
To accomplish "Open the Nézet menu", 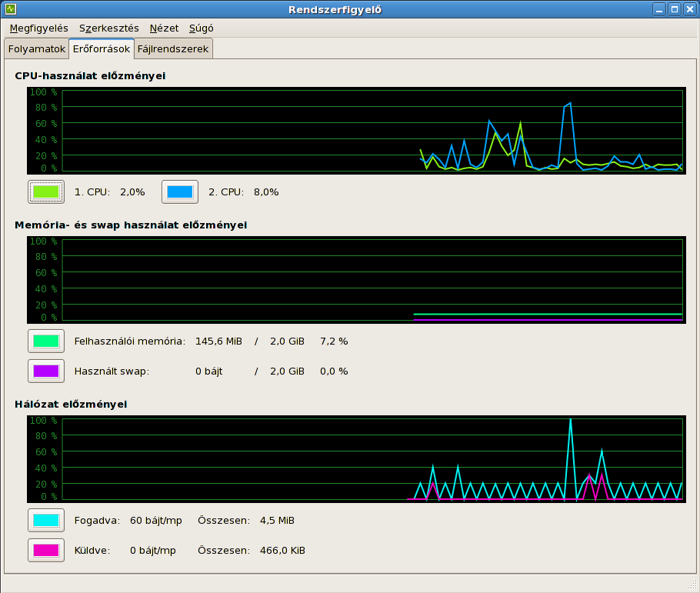I will (164, 28).
